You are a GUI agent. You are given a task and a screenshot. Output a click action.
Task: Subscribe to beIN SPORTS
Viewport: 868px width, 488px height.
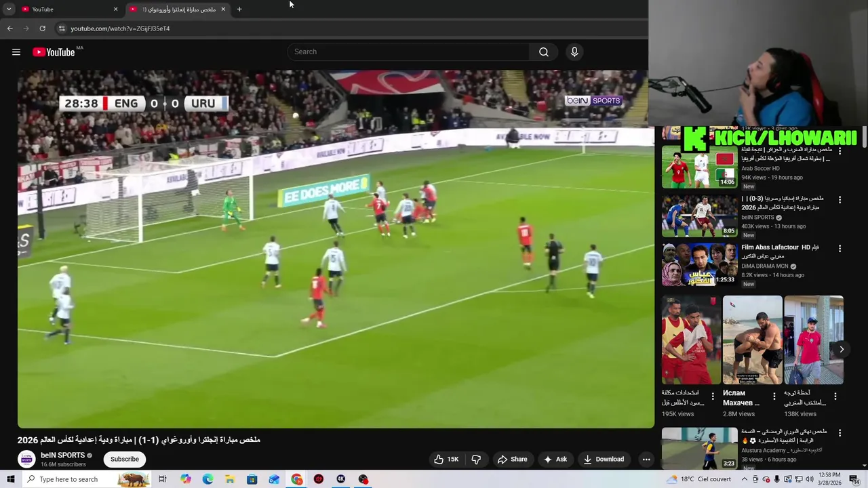click(125, 459)
